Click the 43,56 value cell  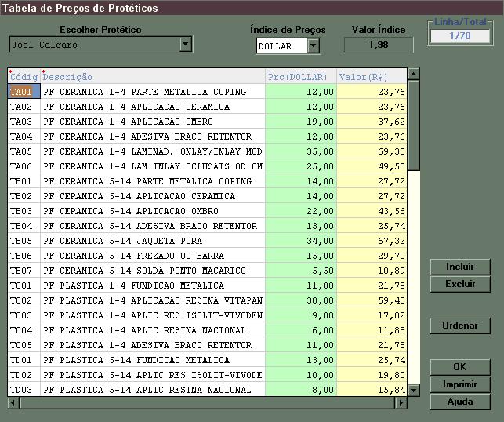(x=372, y=211)
